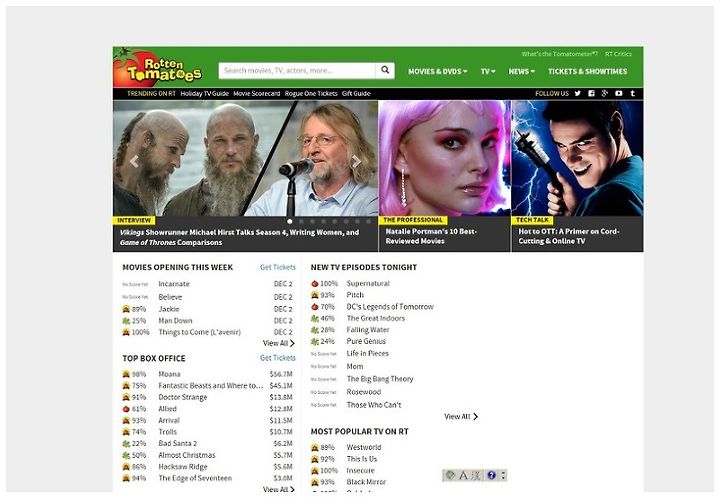Open the language bar options dots
Viewport: 720px width, 500px height.
coord(503,475)
